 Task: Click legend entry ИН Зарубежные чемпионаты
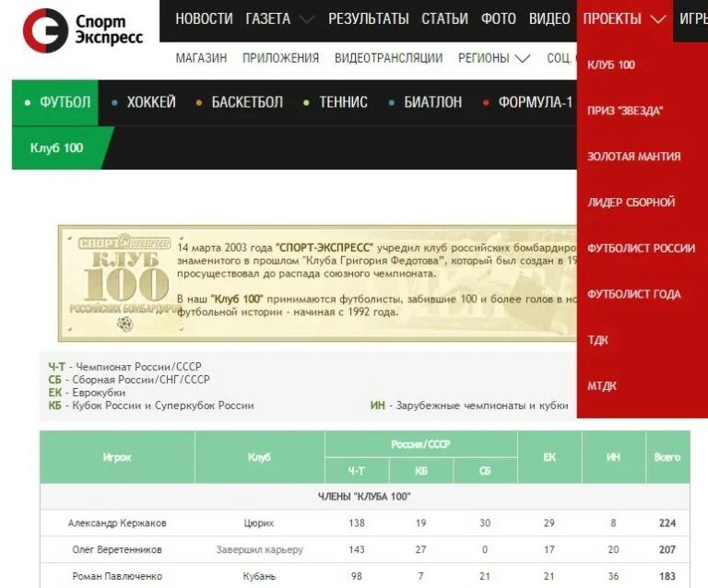tap(469, 406)
